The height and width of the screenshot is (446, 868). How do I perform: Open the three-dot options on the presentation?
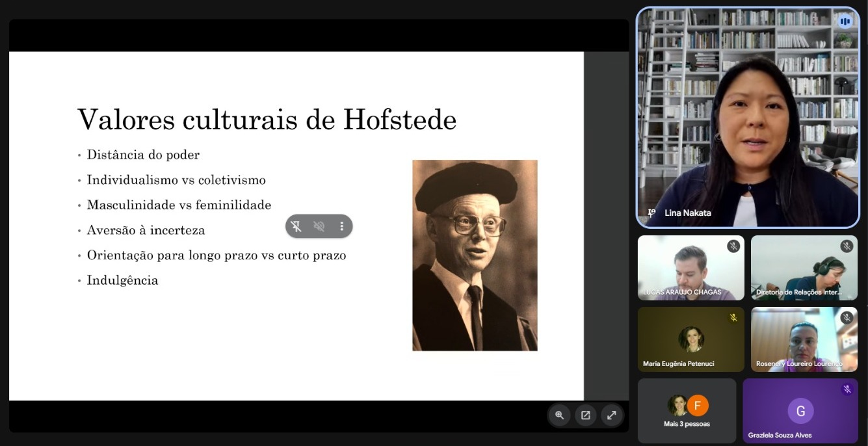(342, 226)
